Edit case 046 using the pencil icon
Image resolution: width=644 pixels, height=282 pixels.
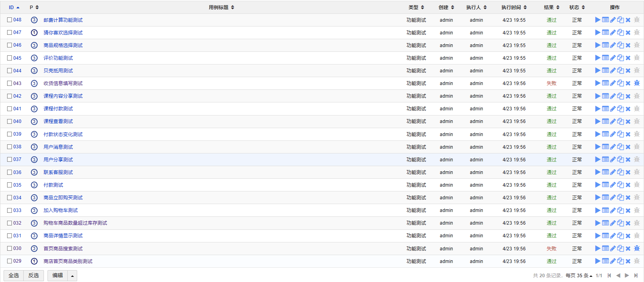(613, 45)
